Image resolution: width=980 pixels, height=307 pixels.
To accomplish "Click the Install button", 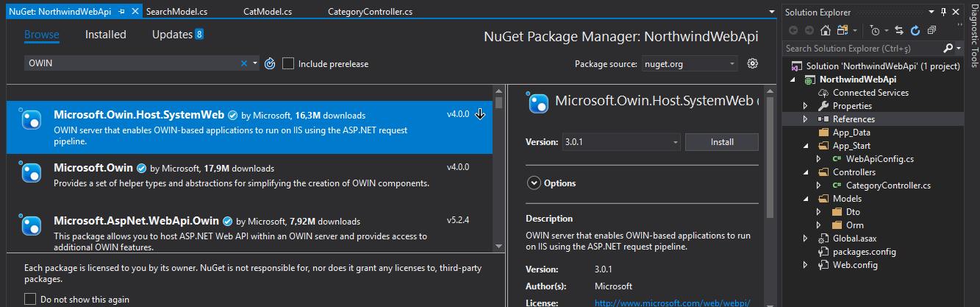I will [x=721, y=142].
